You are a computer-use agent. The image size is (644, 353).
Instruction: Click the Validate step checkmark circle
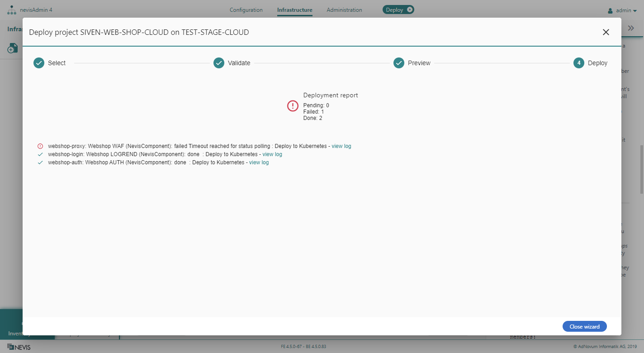click(219, 63)
